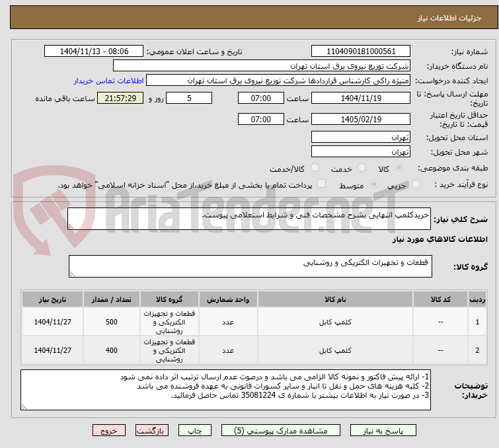Select the خدمت radio button
The width and height of the screenshot is (499, 448).
362,168
